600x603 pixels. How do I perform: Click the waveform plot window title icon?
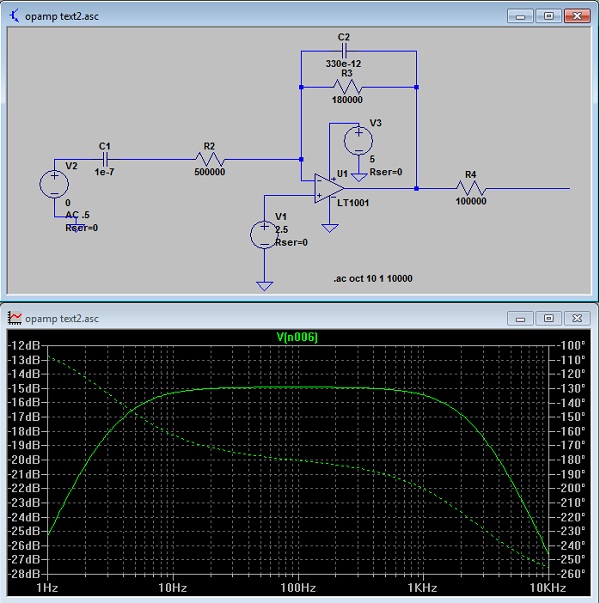click(x=15, y=318)
